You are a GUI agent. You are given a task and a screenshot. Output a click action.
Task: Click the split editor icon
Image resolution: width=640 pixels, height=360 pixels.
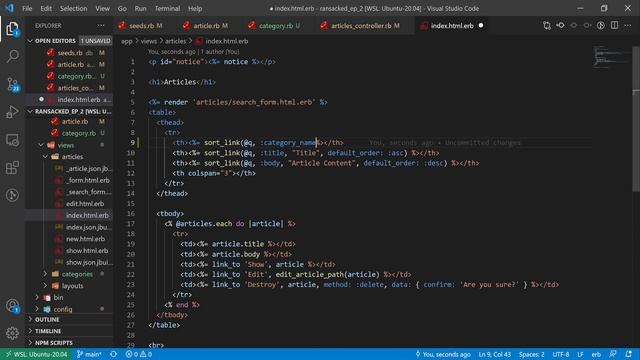point(614,25)
